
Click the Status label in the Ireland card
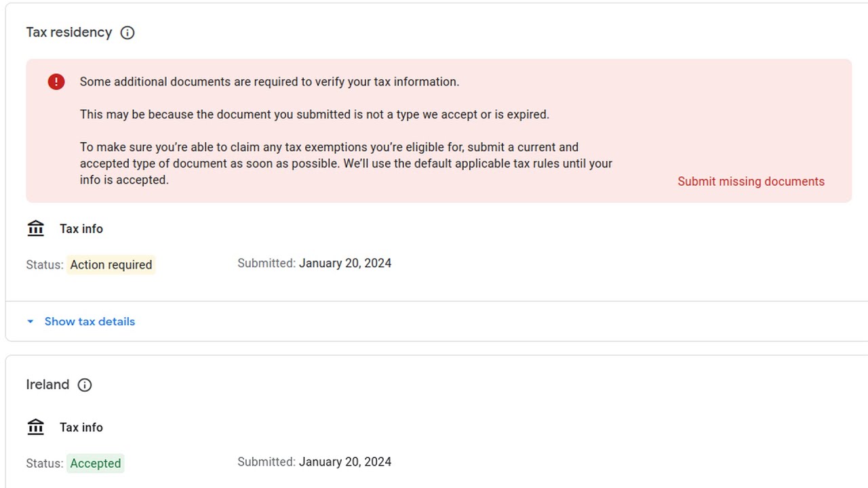tap(45, 464)
